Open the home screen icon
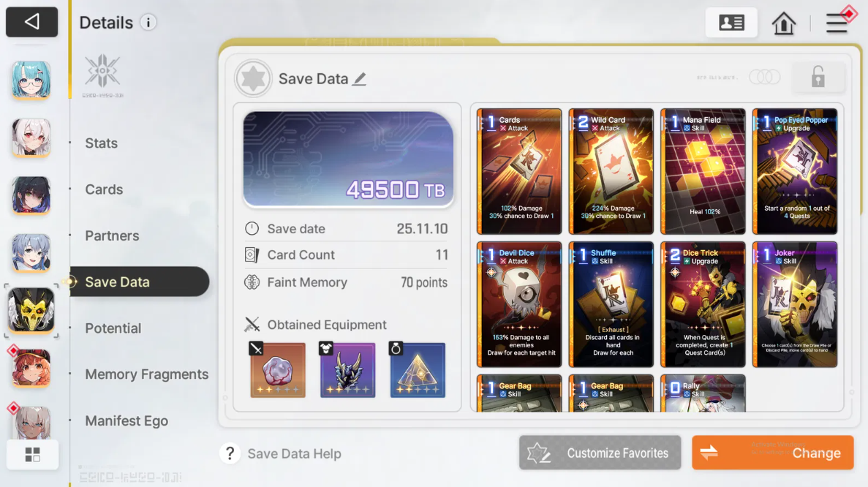This screenshot has height=487, width=868. pyautogui.click(x=783, y=23)
